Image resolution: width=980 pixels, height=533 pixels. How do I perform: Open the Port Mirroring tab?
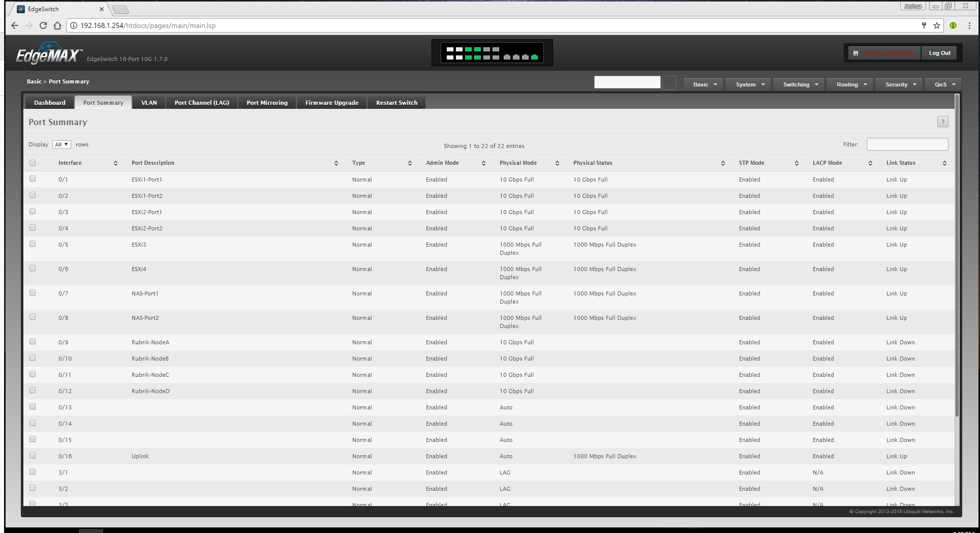[x=267, y=103]
